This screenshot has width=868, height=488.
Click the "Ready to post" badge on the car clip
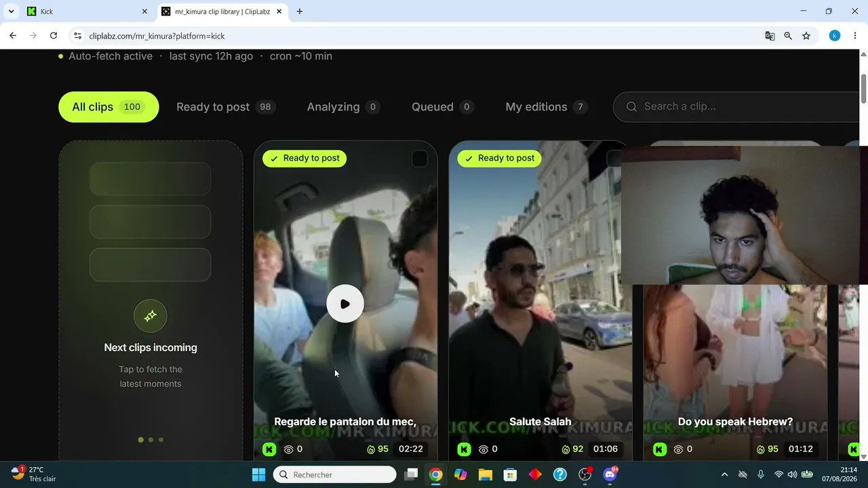[x=304, y=159]
